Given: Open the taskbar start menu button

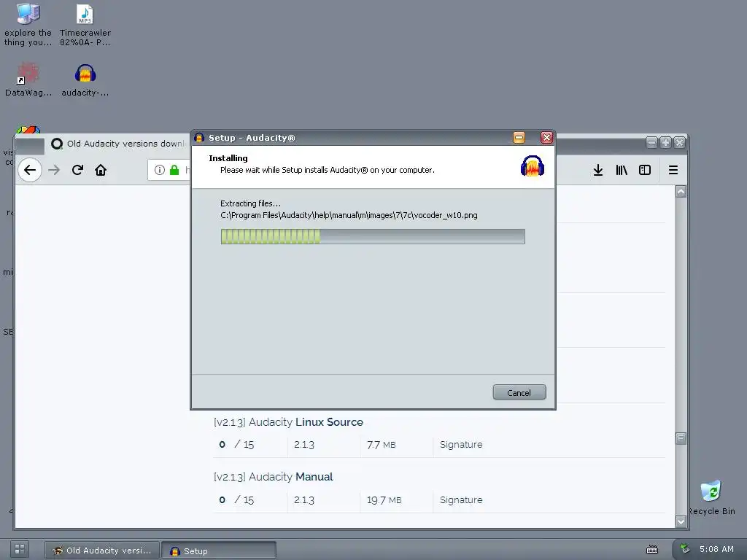Looking at the screenshot, I should point(20,549).
